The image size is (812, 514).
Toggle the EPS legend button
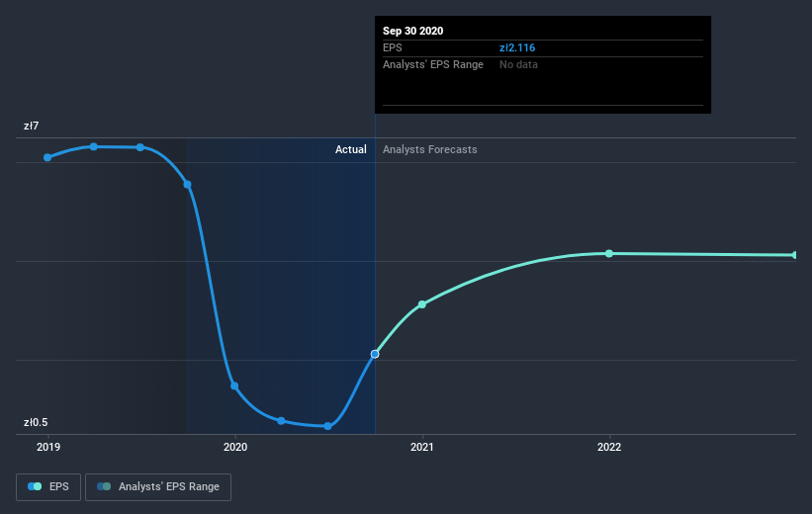click(x=48, y=487)
